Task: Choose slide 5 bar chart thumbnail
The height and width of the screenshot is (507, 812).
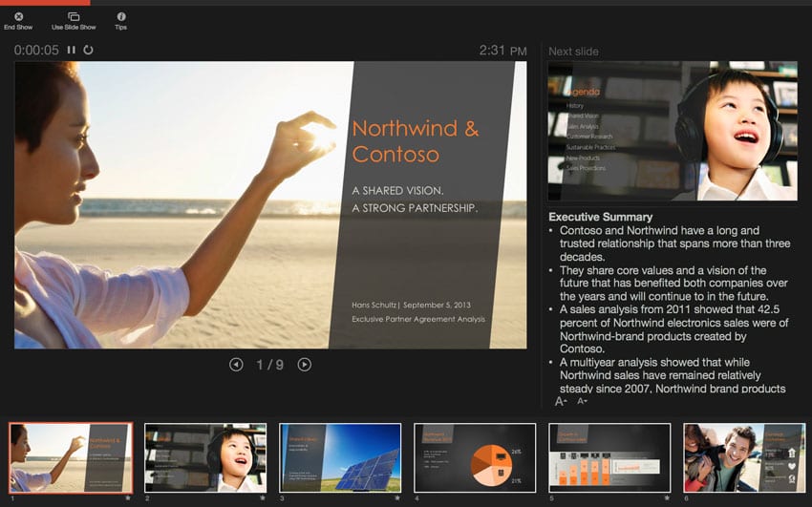Action: [609, 458]
